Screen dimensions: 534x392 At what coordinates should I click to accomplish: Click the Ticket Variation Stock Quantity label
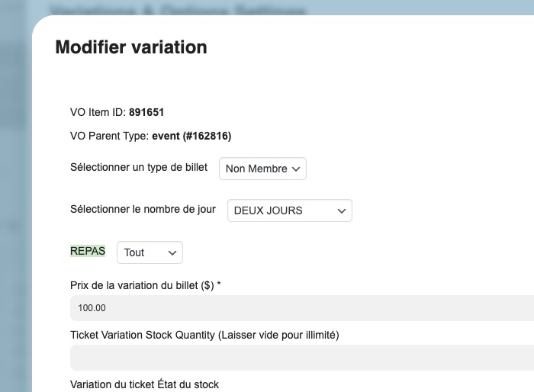click(204, 335)
